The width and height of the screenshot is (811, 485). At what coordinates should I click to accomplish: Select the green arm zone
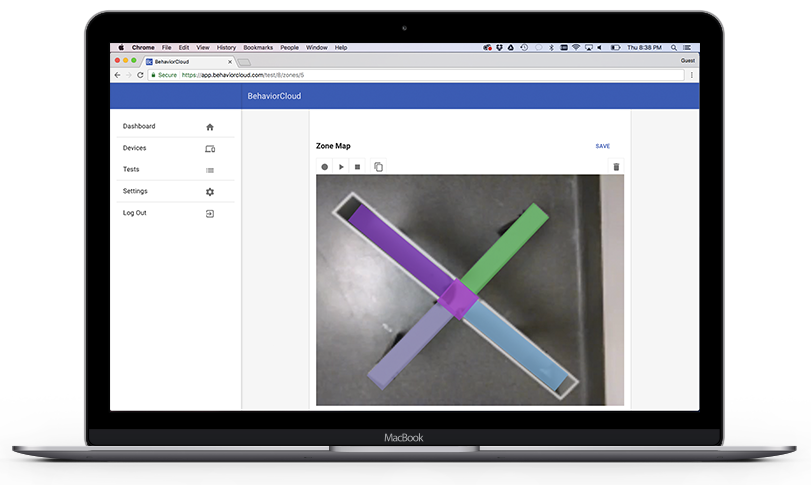pyautogui.click(x=504, y=247)
